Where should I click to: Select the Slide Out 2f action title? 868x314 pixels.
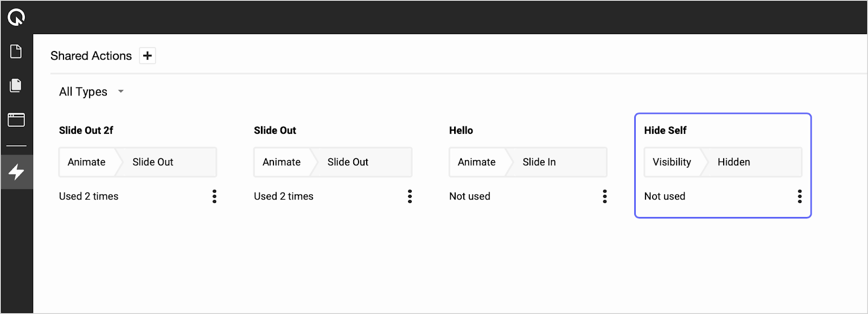86,130
